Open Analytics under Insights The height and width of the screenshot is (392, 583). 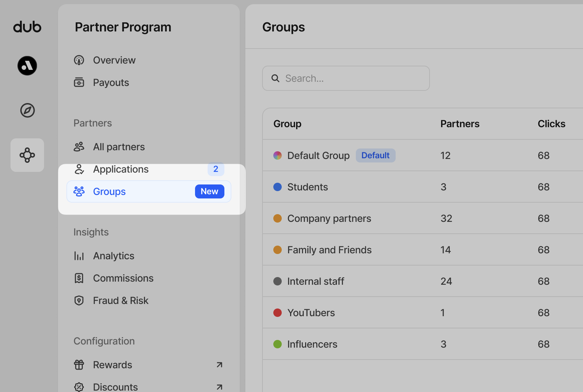click(149, 256)
